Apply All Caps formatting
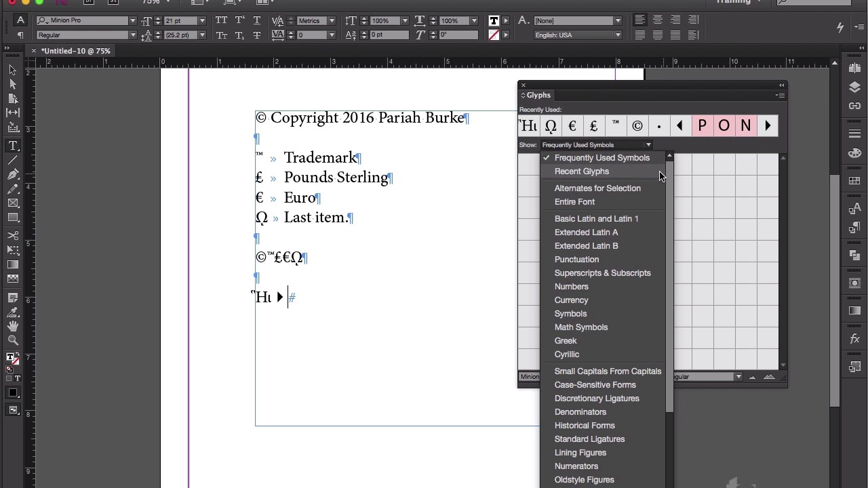The height and width of the screenshot is (488, 868). (x=222, y=20)
